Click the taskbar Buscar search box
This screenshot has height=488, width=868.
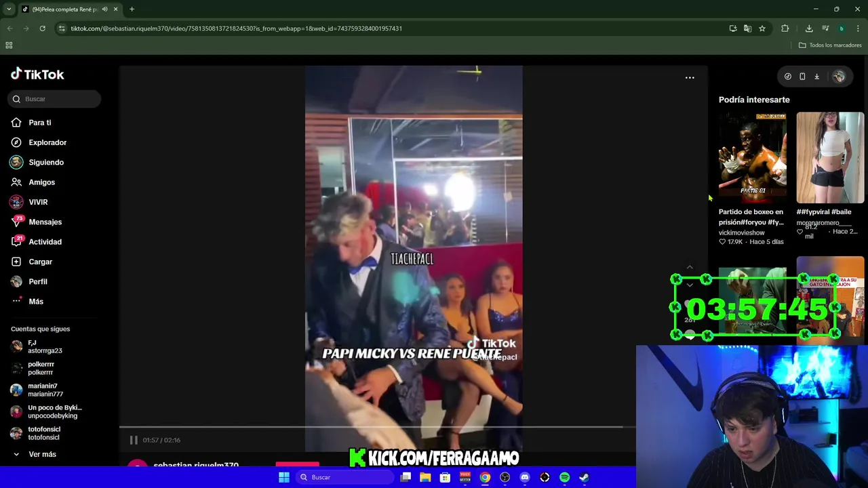[344, 477]
